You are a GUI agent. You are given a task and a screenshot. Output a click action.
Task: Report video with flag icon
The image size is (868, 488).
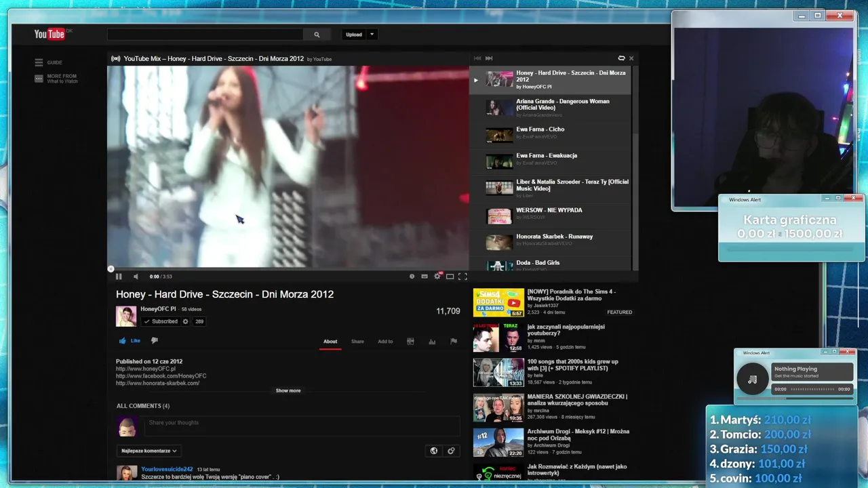(x=454, y=342)
